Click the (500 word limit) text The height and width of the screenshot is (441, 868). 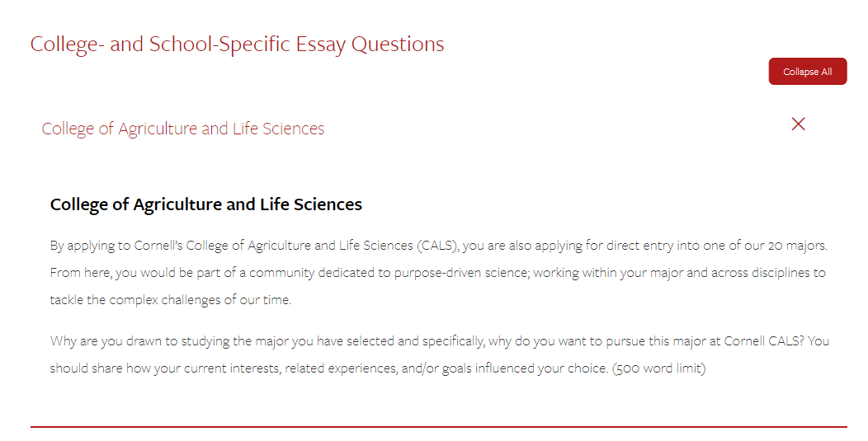[658, 368]
